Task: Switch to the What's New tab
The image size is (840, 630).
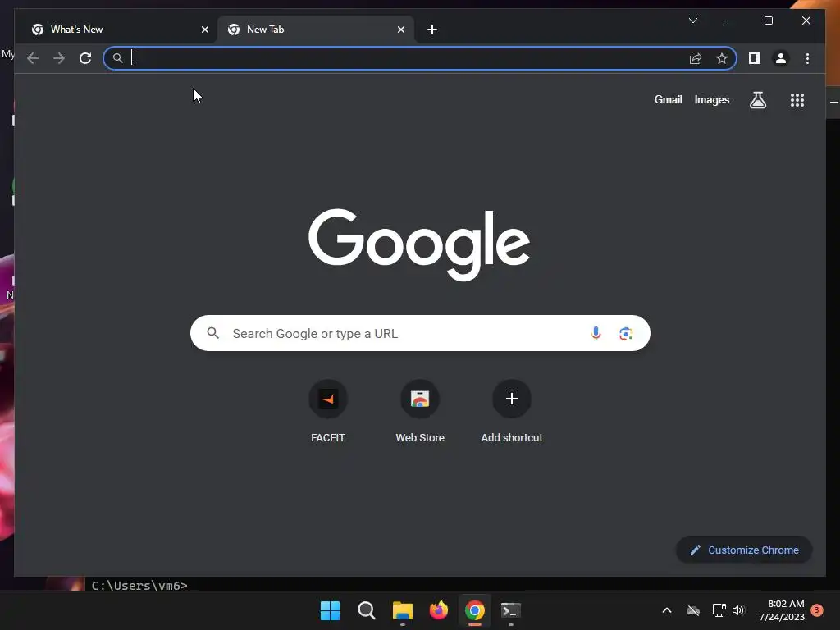Action: [119, 30]
